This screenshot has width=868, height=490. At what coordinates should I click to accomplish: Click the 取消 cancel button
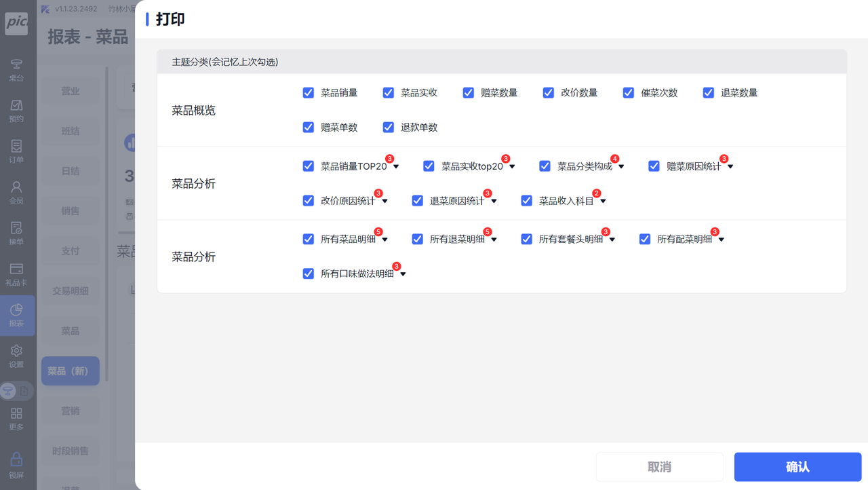pyautogui.click(x=659, y=467)
